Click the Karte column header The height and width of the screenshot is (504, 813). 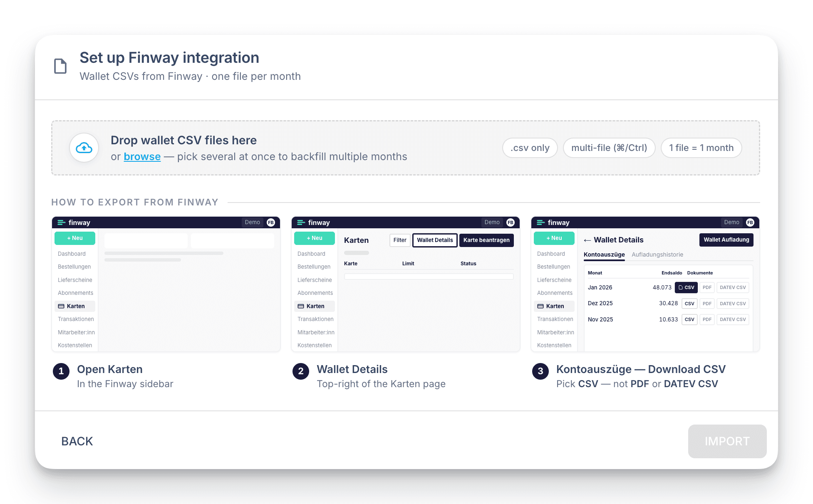351,263
